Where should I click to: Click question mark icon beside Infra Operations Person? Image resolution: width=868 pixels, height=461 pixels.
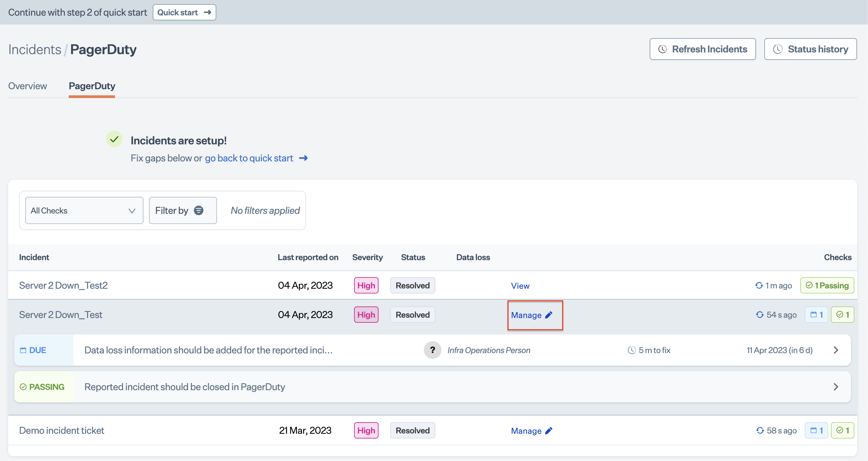click(x=432, y=350)
